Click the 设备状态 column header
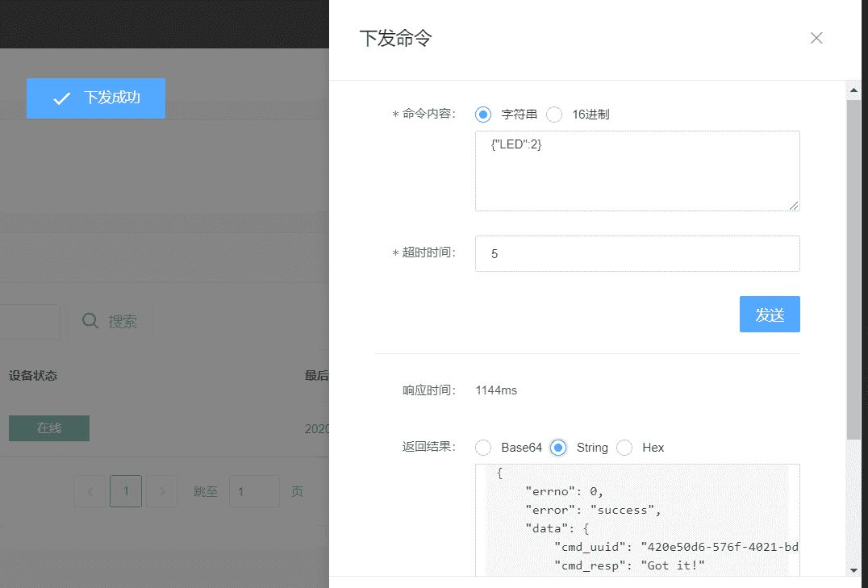 coord(32,375)
